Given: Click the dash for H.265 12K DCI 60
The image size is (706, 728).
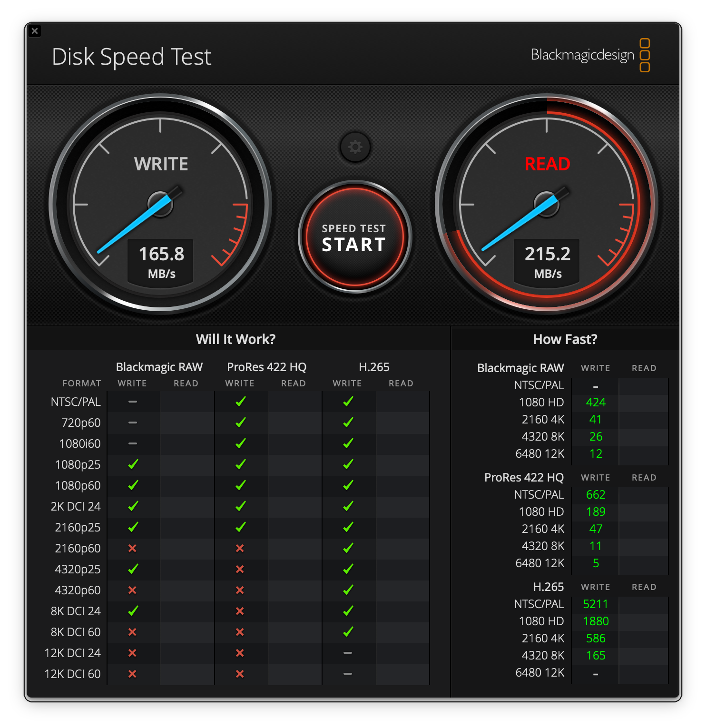Looking at the screenshot, I should pos(348,674).
